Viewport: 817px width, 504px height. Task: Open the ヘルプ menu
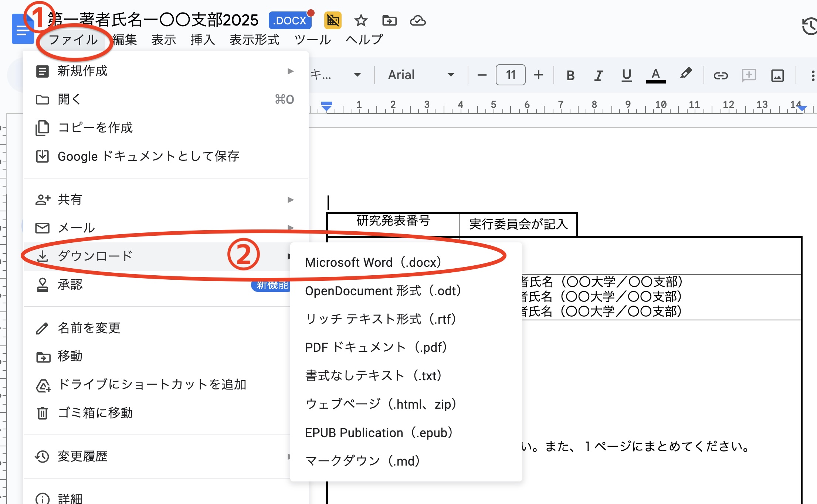365,40
